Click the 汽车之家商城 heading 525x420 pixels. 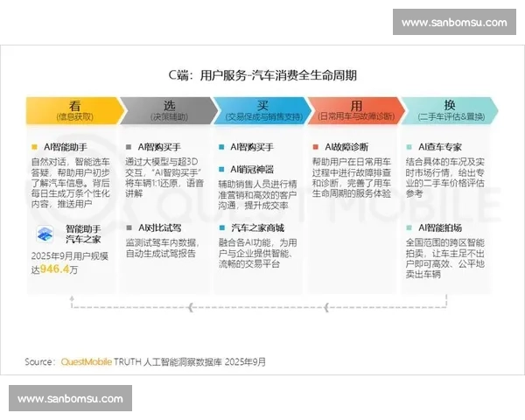[x=257, y=228]
